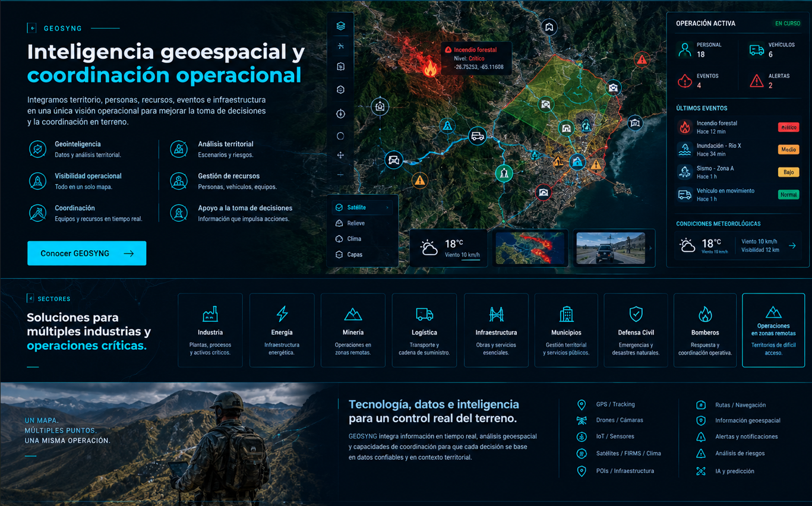Click the Logística truck icon

(424, 314)
